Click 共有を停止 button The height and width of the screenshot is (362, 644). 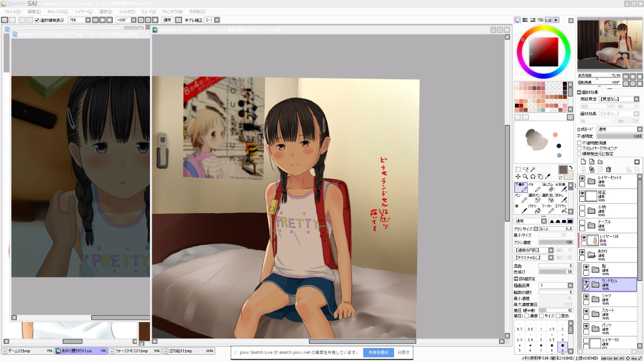coord(378,352)
